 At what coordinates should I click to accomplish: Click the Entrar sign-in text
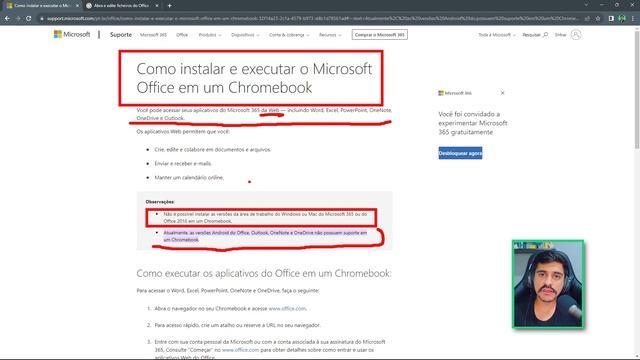click(x=560, y=35)
